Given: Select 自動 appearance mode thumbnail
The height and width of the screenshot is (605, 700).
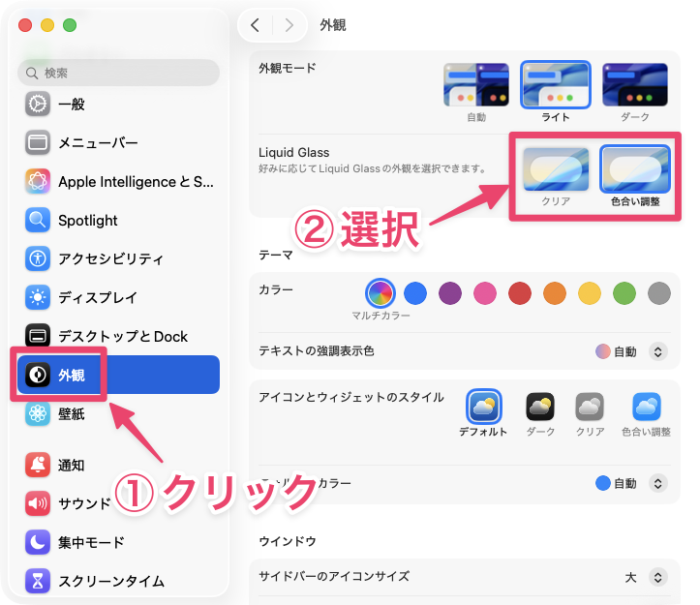Looking at the screenshot, I should tap(476, 85).
